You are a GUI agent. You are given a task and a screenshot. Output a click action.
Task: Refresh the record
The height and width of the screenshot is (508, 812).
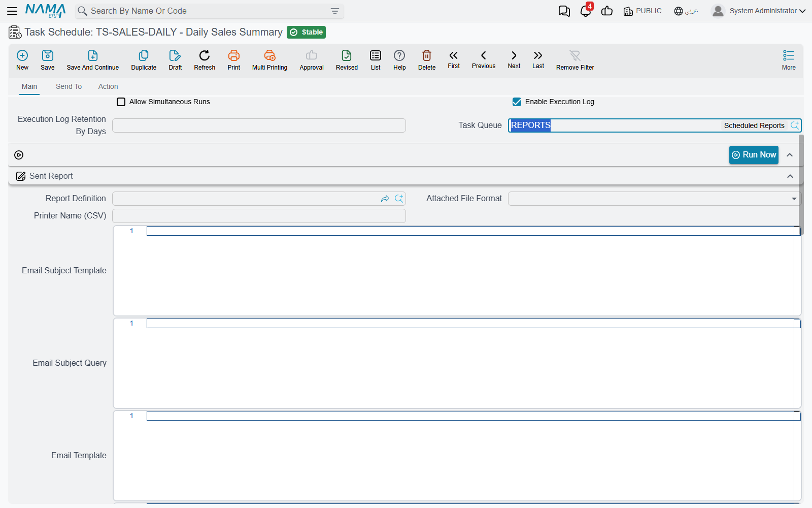tap(205, 60)
